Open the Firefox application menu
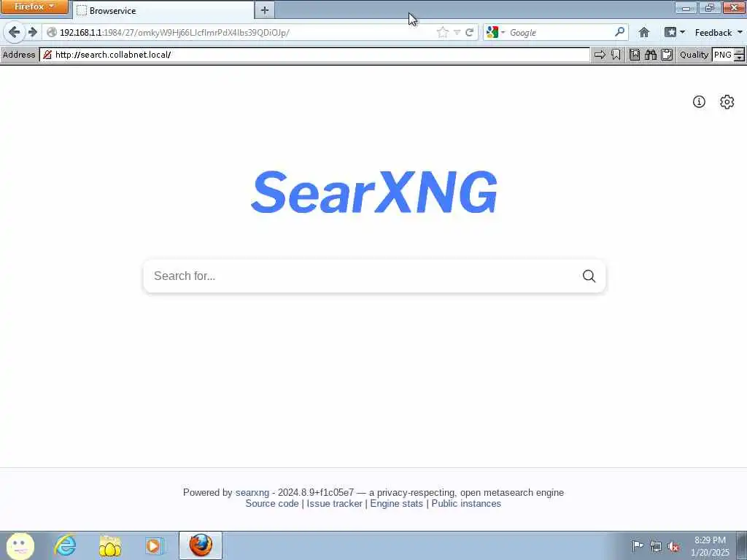This screenshot has height=560, width=747. 34,7
